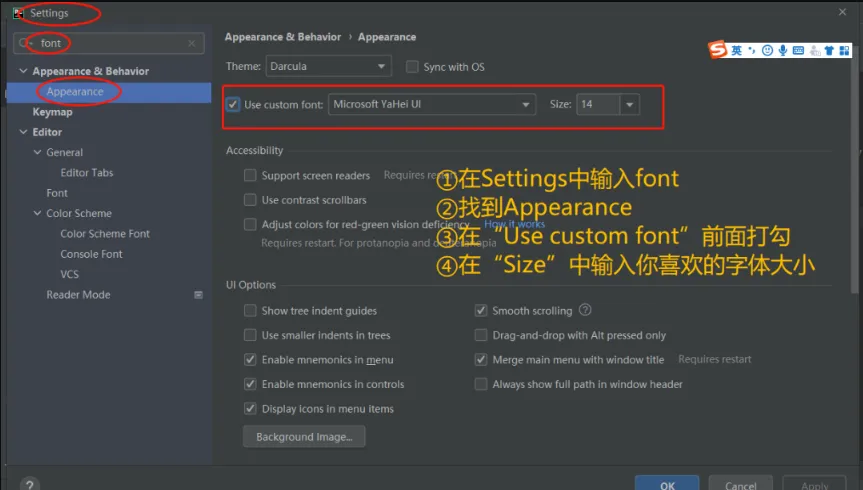The width and height of the screenshot is (863, 490).
Task: Click the General tree label
Action: coord(64,153)
